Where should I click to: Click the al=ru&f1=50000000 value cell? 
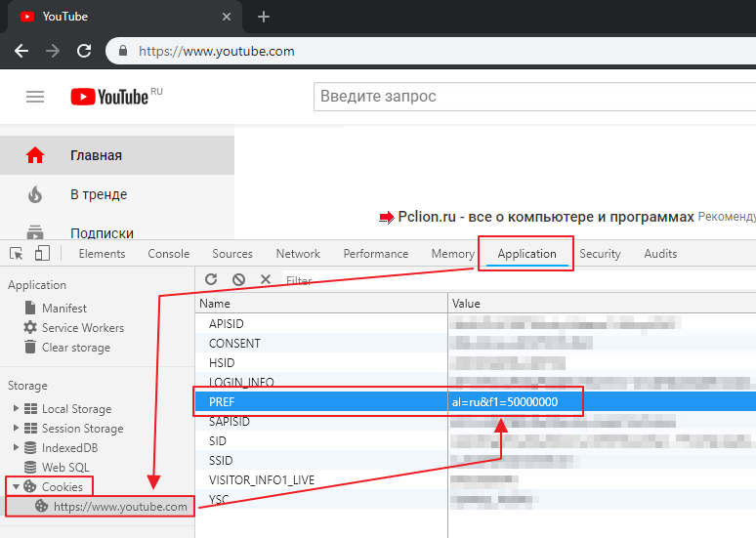click(603, 402)
